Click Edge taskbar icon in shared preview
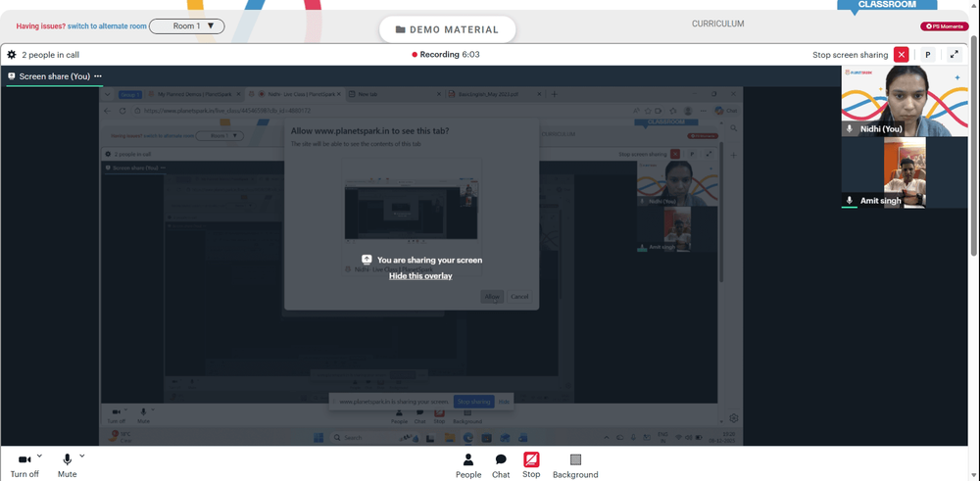Screen dimensions: 980x481 pyautogui.click(x=467, y=437)
